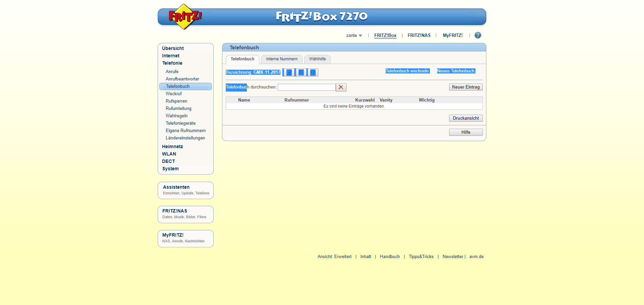Open Ländereinstellungen in the sidebar
Viewport: 644px width, 305px height.
(185, 138)
